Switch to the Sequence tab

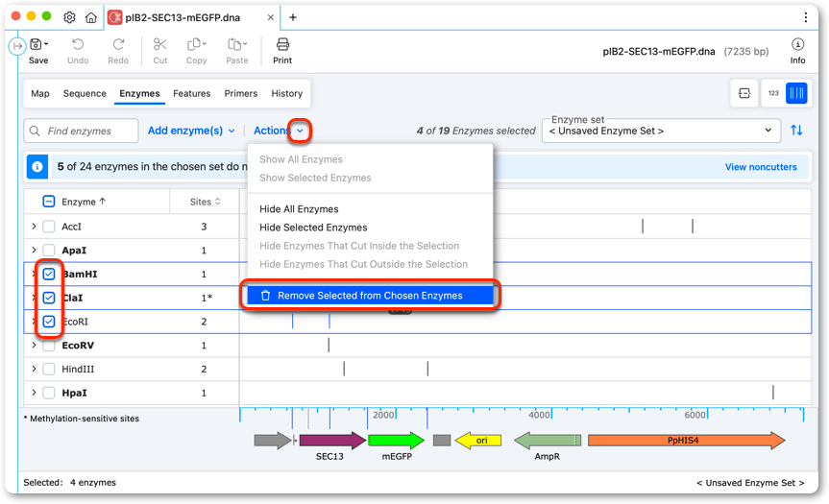85,93
